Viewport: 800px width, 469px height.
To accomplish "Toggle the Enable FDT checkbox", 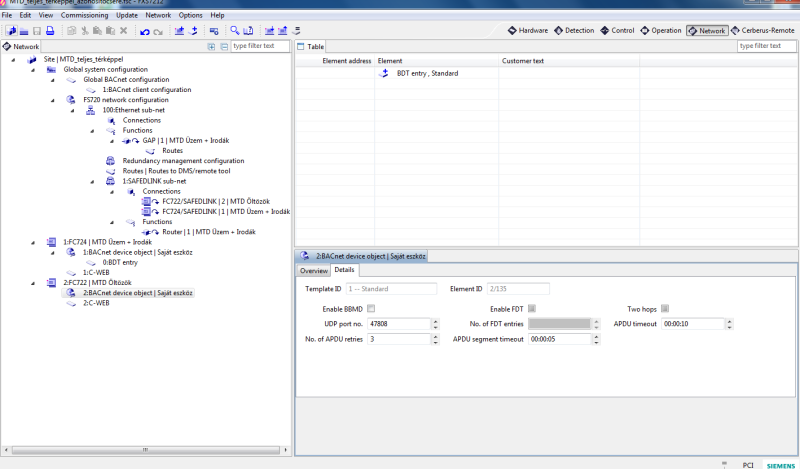I will (531, 308).
